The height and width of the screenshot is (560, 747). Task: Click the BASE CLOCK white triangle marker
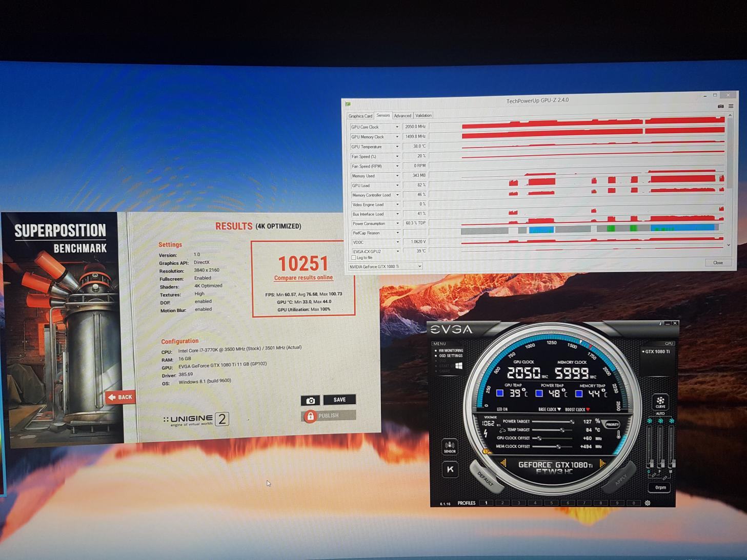pyautogui.click(x=559, y=409)
